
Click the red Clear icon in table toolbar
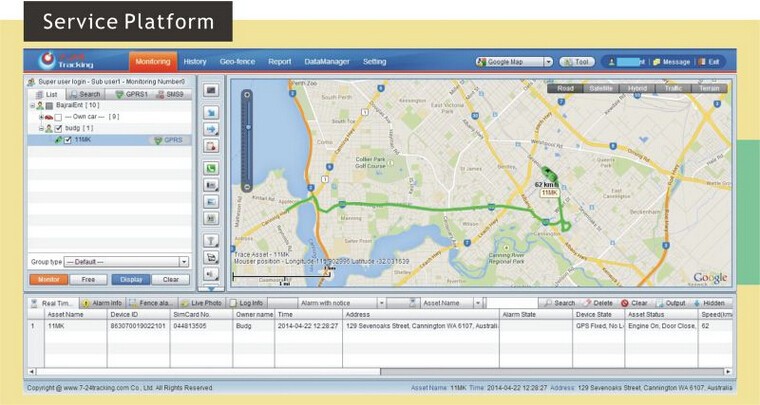624,303
